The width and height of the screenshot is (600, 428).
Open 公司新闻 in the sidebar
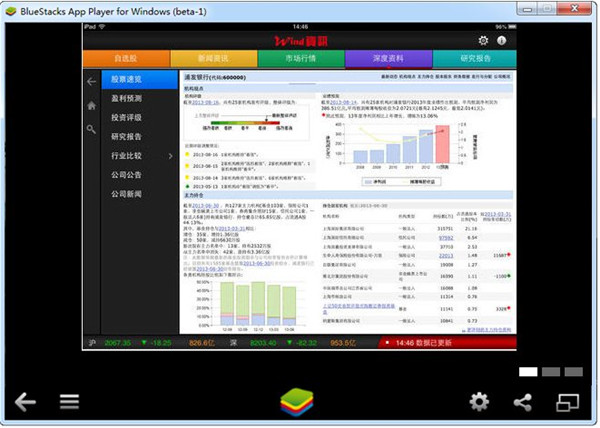click(x=140, y=194)
